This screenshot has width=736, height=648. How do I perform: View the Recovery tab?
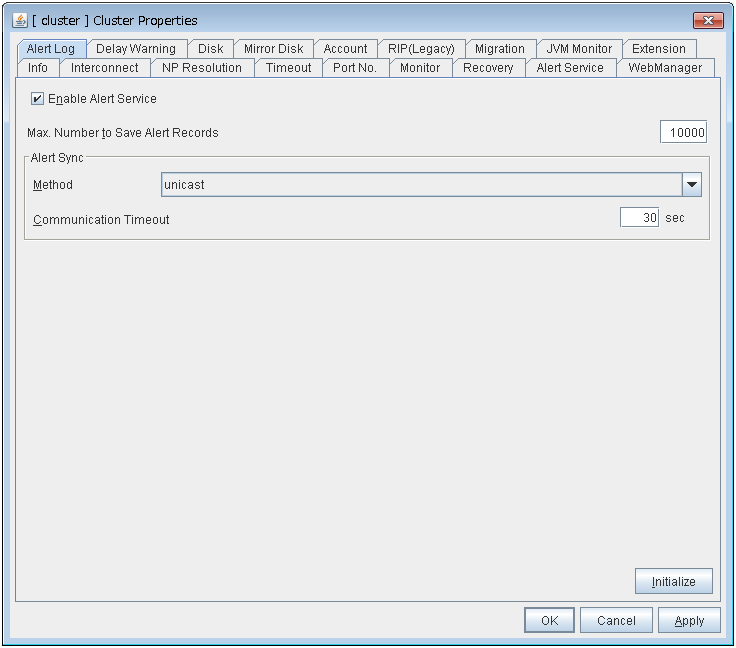click(488, 68)
